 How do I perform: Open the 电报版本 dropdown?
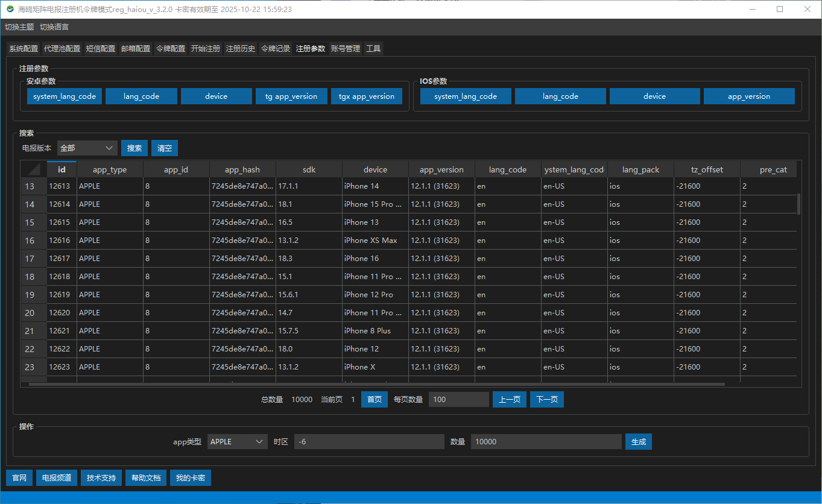click(87, 148)
